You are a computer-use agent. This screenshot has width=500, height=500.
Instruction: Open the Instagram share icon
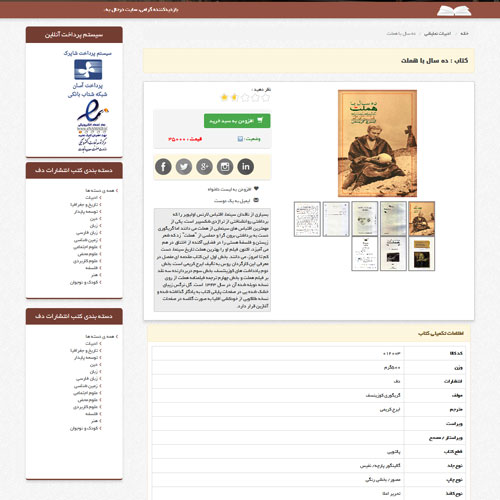(225, 166)
